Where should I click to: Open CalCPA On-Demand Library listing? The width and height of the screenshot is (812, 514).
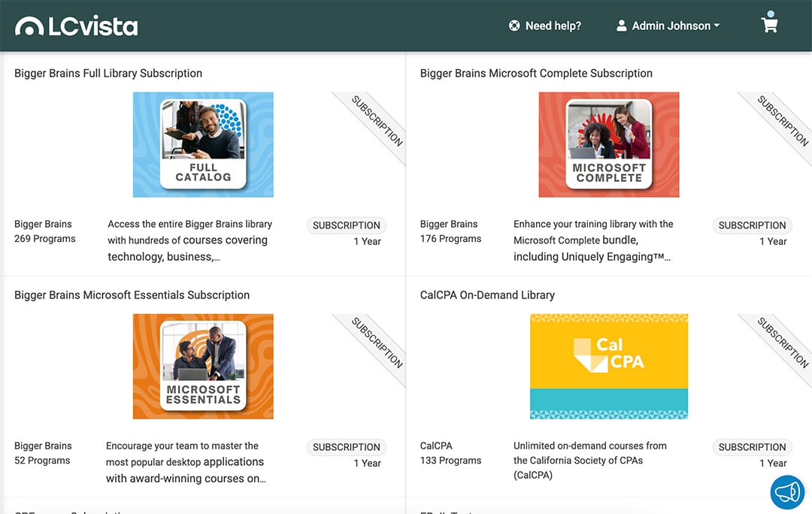point(486,295)
